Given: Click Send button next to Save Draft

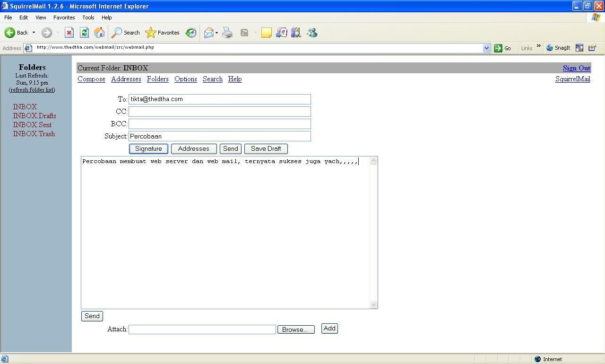Looking at the screenshot, I should click(x=231, y=149).
